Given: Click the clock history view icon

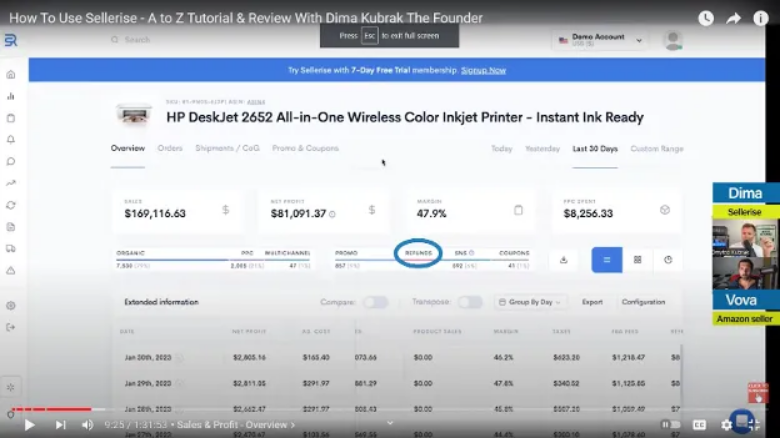Looking at the screenshot, I should [668, 260].
